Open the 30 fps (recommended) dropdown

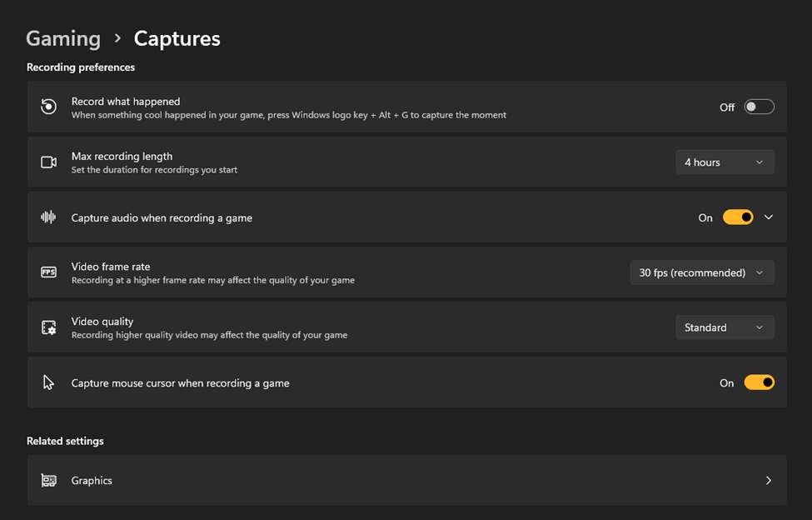click(x=701, y=272)
